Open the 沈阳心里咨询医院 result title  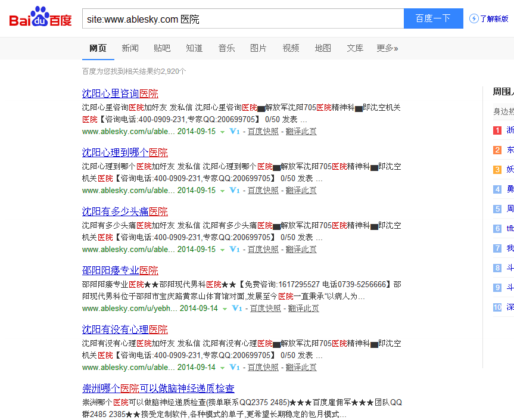click(x=120, y=94)
